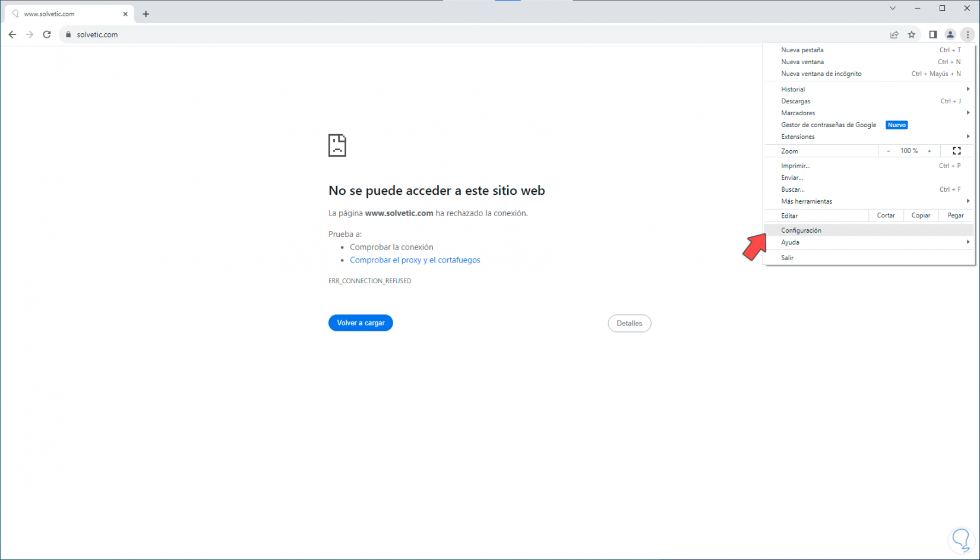Expand the Ayuda submenu

click(x=869, y=242)
